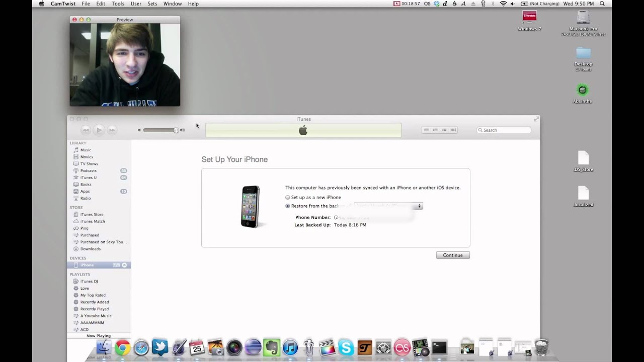
Task: Click the iTunes play button
Action: [99, 130]
